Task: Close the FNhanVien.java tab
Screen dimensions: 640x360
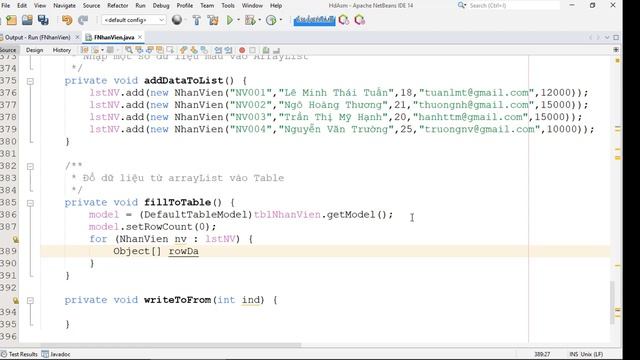Action: click(x=140, y=37)
